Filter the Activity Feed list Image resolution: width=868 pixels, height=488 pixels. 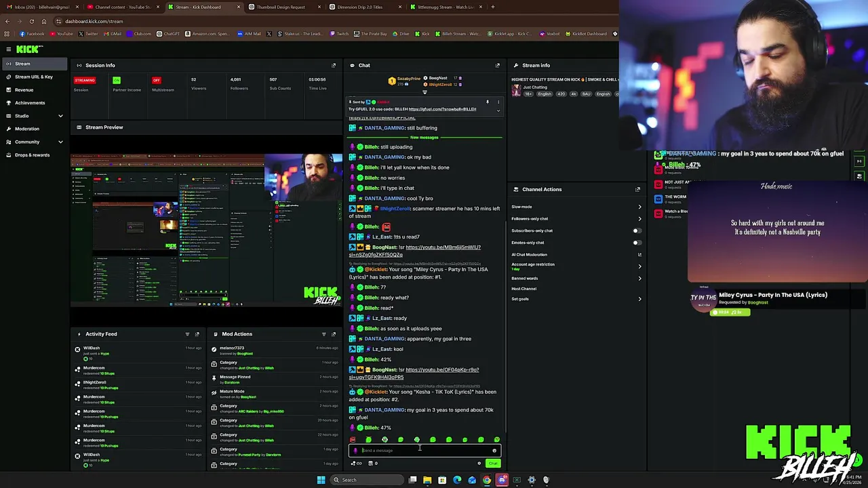click(187, 334)
